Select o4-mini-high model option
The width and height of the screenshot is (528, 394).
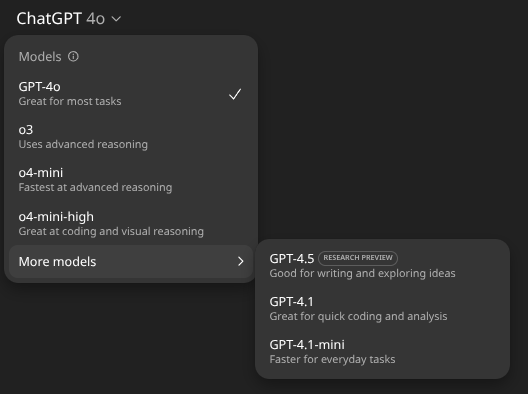coord(131,224)
